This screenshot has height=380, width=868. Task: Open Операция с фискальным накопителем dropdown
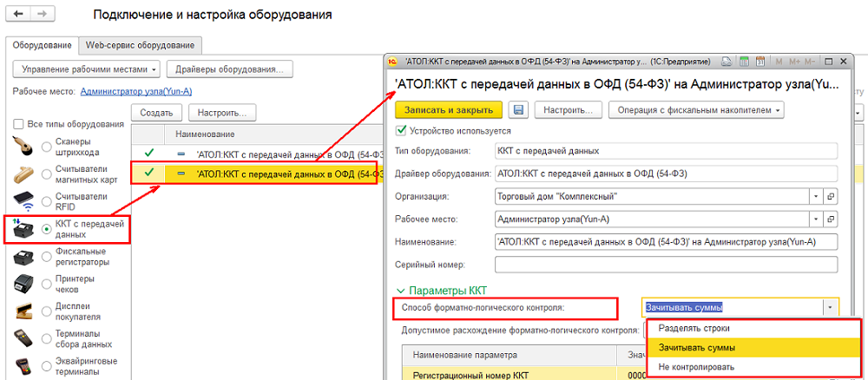[697, 110]
